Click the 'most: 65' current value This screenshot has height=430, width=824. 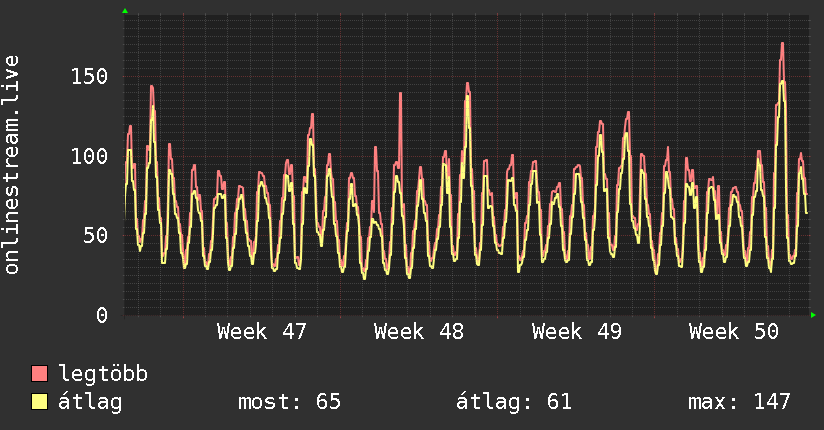(289, 402)
